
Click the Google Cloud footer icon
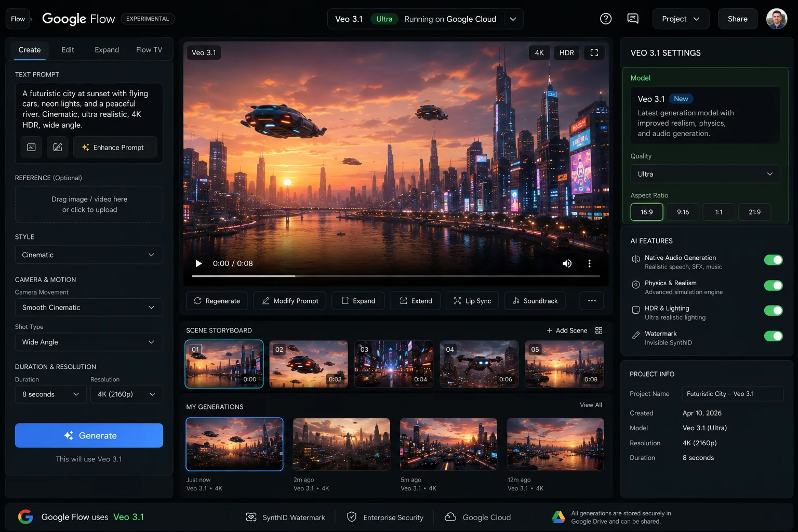pos(450,517)
